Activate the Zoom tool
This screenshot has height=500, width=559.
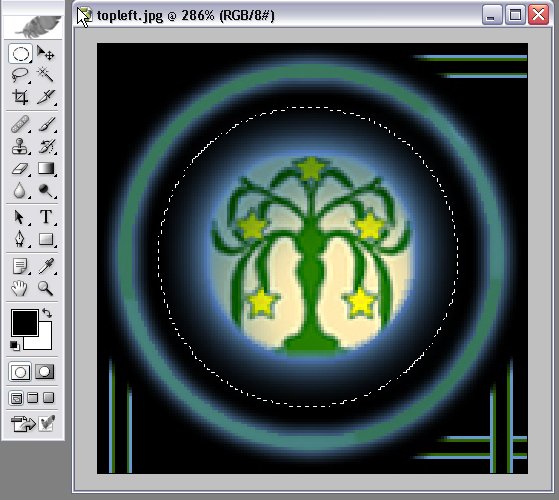[46, 288]
